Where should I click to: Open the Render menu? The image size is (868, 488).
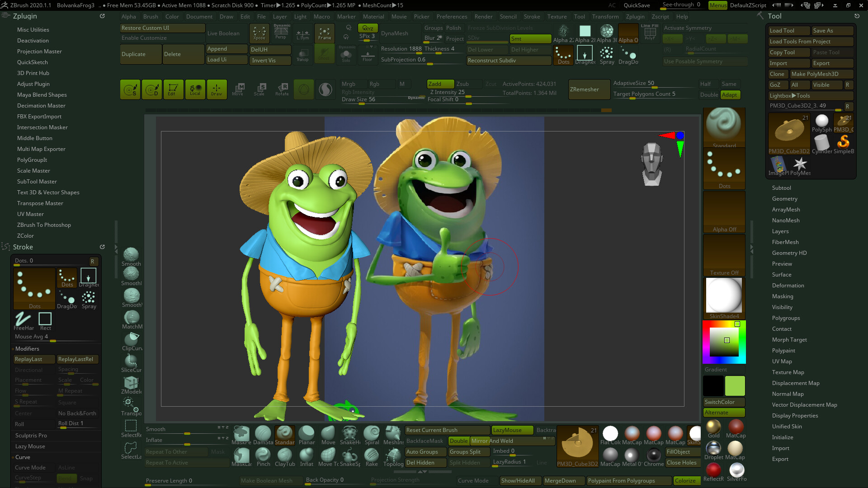pos(483,17)
